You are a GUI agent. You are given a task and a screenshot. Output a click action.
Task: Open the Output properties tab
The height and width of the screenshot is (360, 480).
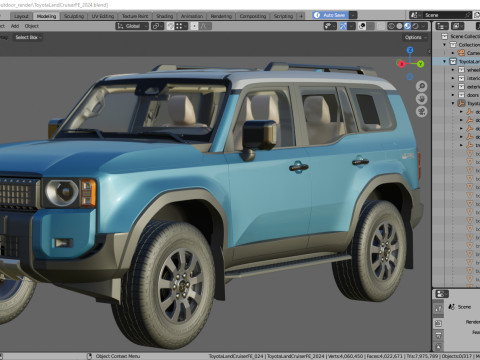438,335
